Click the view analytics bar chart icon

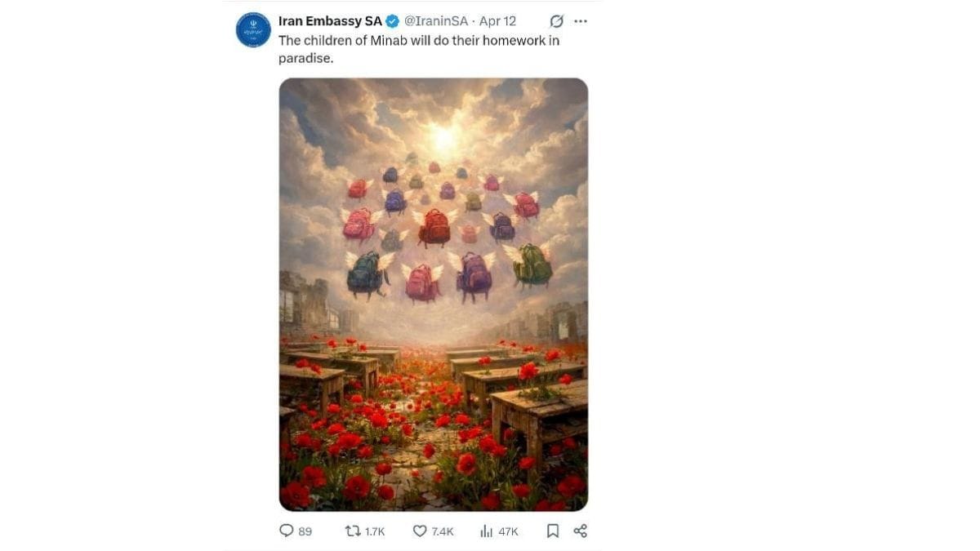(x=487, y=531)
